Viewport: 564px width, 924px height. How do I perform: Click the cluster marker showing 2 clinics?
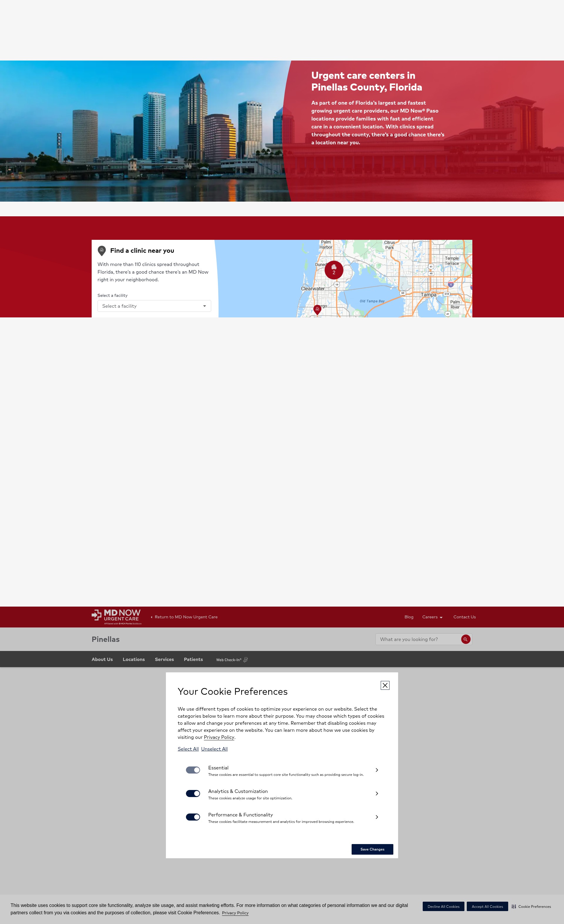(x=334, y=270)
